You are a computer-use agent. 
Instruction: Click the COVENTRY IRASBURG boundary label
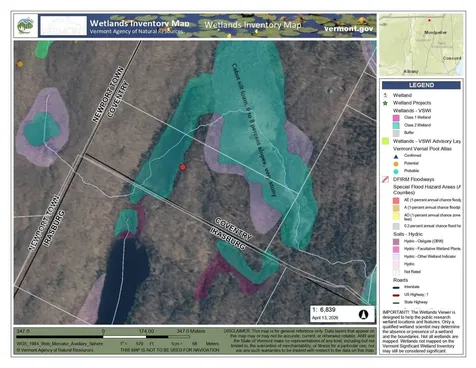pos(231,234)
